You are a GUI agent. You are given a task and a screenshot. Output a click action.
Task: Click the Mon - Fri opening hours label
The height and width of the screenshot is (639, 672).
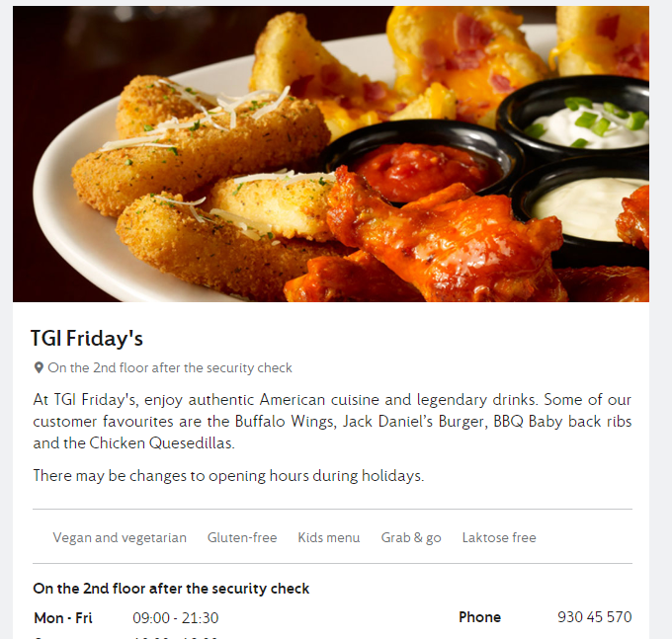click(x=63, y=618)
